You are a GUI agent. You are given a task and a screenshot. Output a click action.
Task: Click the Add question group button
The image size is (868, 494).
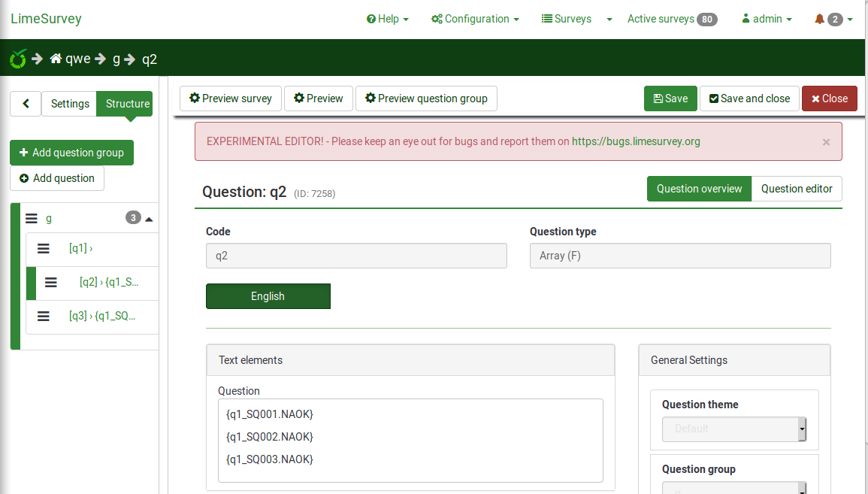pyautogui.click(x=71, y=153)
